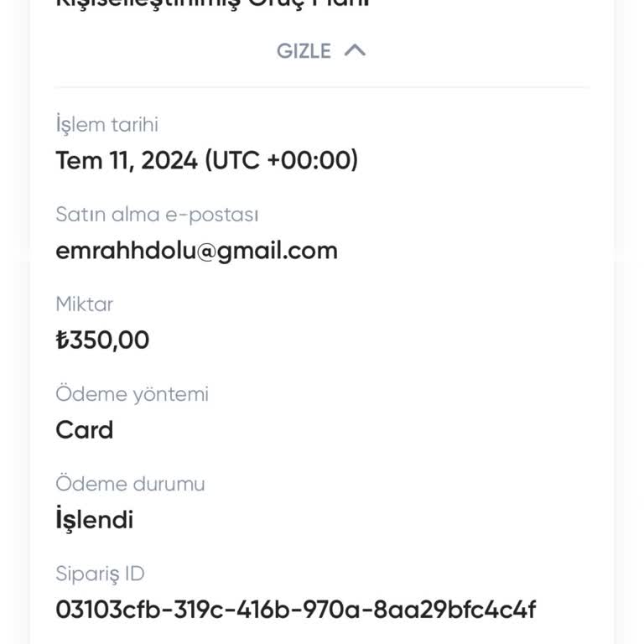Click the emrahhdolu@gmail.com email address
This screenshot has height=644, width=644.
[x=196, y=251]
